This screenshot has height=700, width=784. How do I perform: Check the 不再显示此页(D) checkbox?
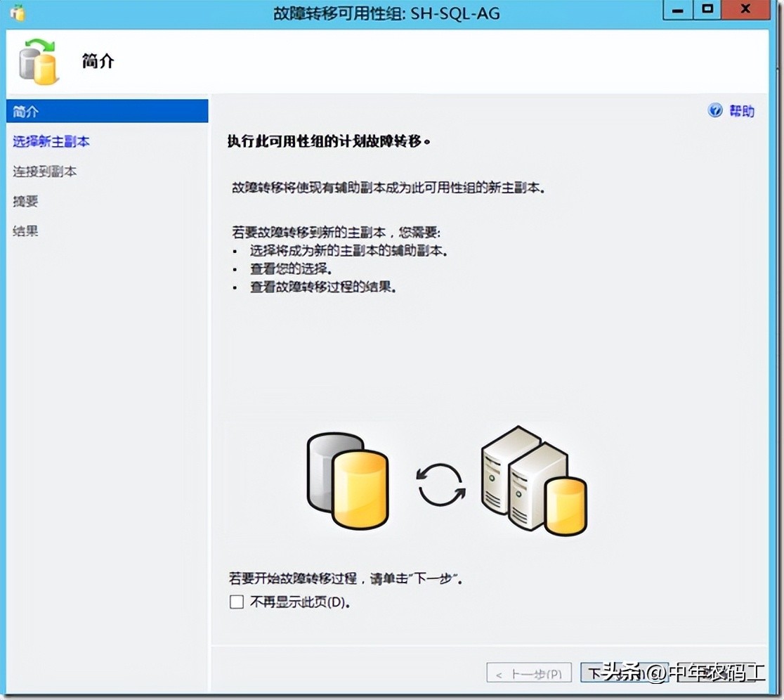pos(236,602)
